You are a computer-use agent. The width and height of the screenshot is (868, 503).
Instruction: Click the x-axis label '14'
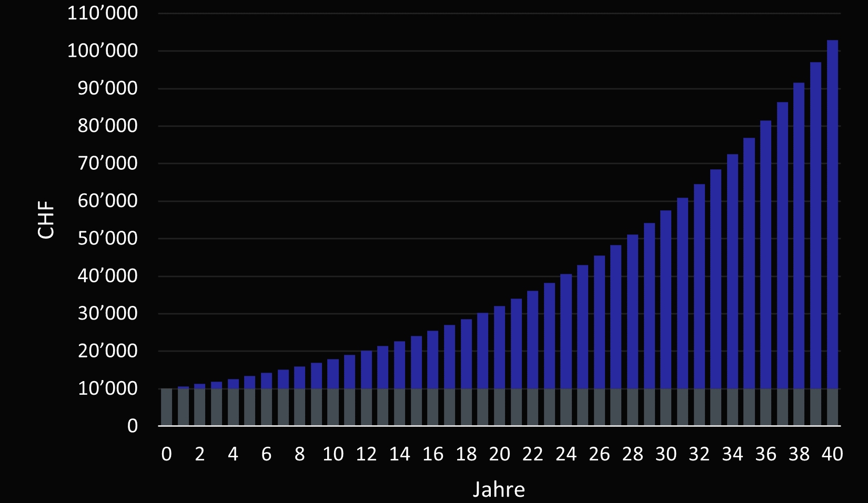(x=399, y=454)
